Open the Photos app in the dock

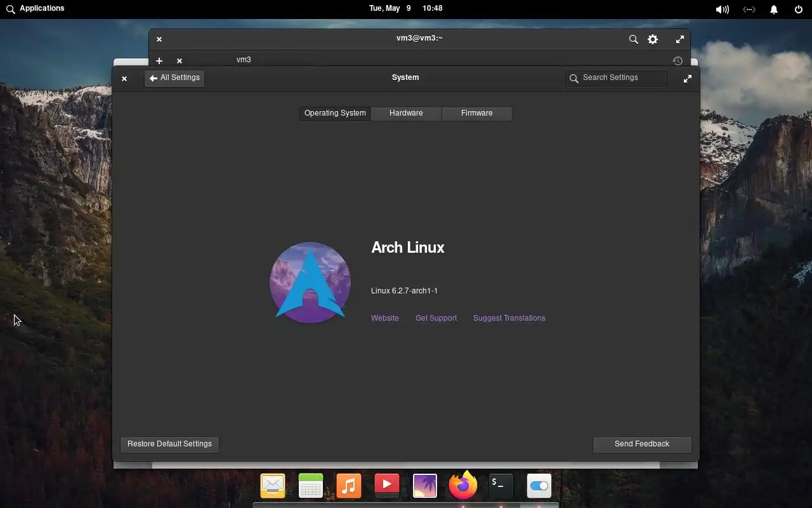point(425,486)
